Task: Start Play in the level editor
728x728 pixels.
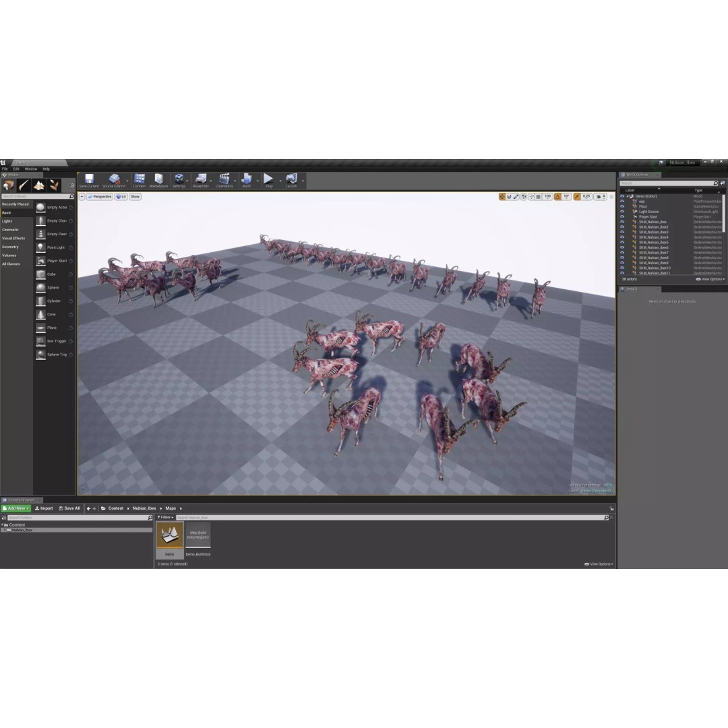Action: click(x=269, y=181)
